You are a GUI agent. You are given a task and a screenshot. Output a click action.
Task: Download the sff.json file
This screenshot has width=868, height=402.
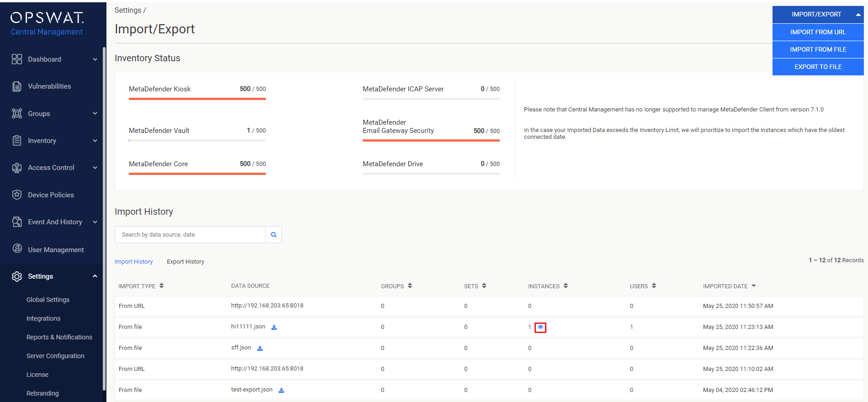coord(260,348)
